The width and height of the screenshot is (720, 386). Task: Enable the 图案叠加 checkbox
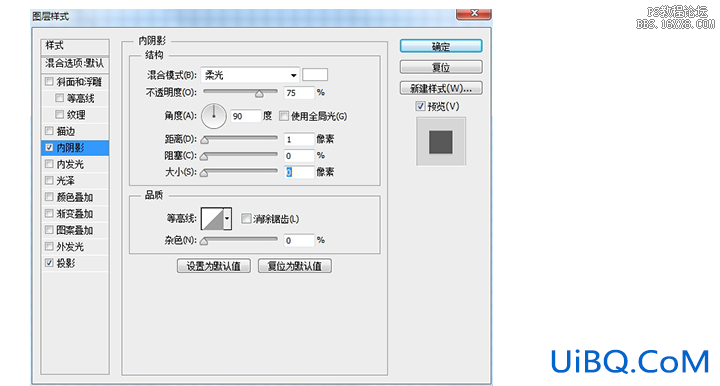49,230
